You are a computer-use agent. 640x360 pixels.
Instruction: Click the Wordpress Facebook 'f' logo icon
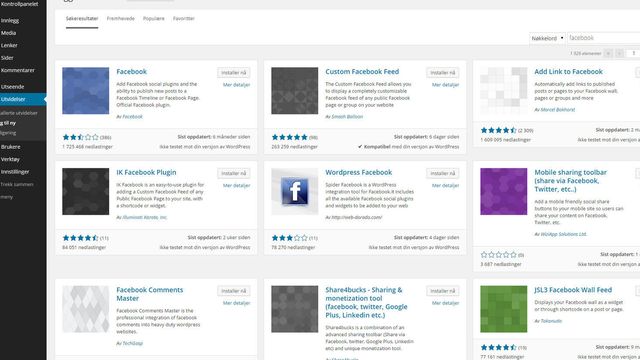tap(294, 191)
